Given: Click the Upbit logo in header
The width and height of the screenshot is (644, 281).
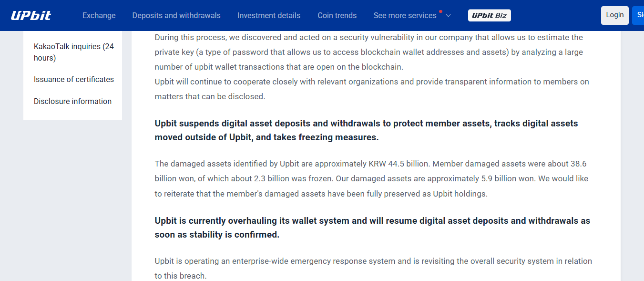Looking at the screenshot, I should (31, 15).
